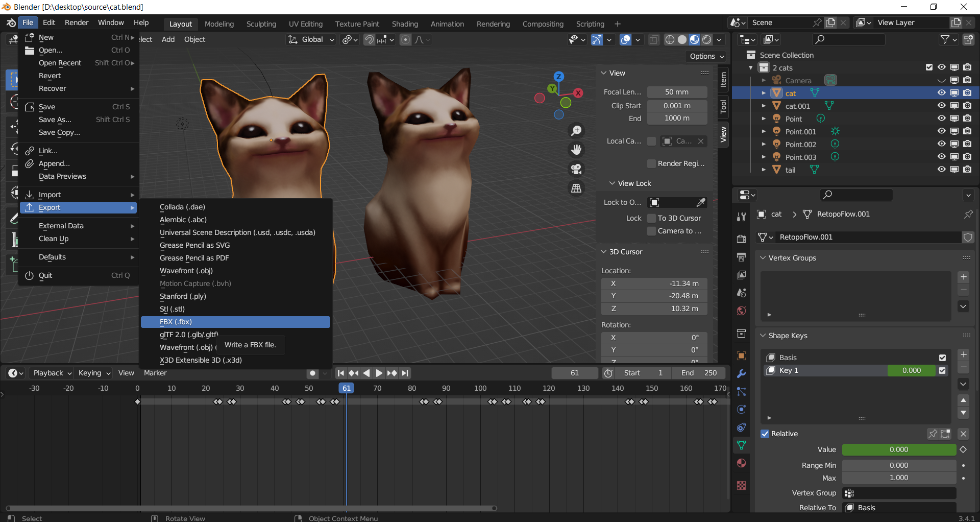Open World properties tab icon
980x522 pixels.
(741, 311)
